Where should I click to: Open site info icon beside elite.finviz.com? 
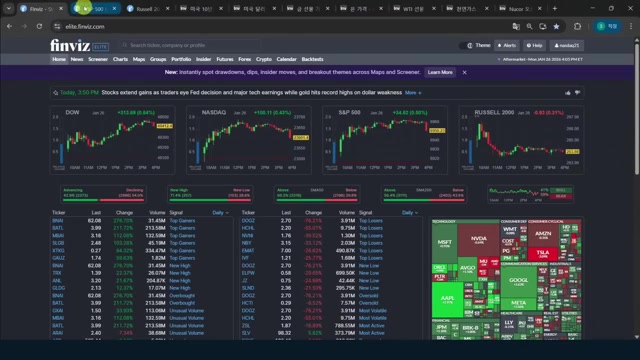coord(57,26)
